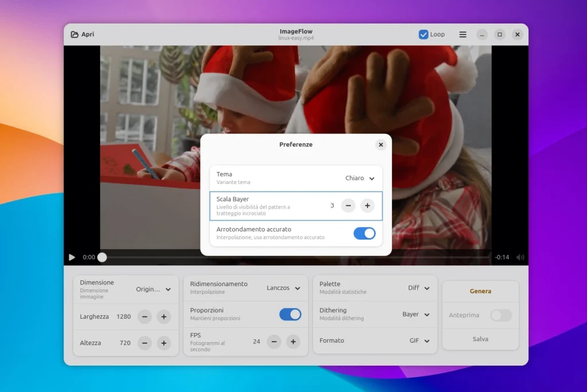Viewport: 587px width, 392px height.
Task: Open the hamburger main menu
Action: tap(463, 34)
